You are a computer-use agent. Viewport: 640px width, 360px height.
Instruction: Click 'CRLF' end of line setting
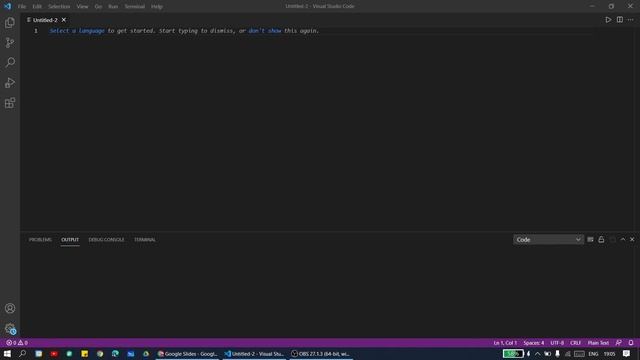576,343
